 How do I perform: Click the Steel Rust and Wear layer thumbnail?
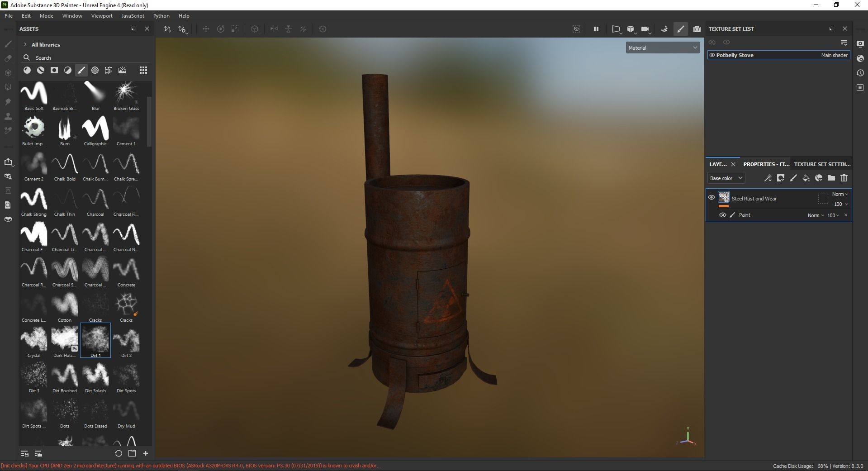point(724,197)
